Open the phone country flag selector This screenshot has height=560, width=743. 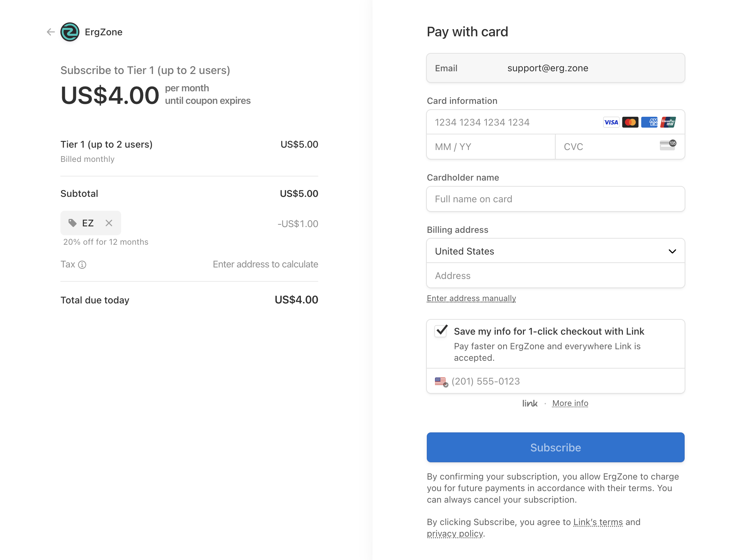click(x=441, y=381)
